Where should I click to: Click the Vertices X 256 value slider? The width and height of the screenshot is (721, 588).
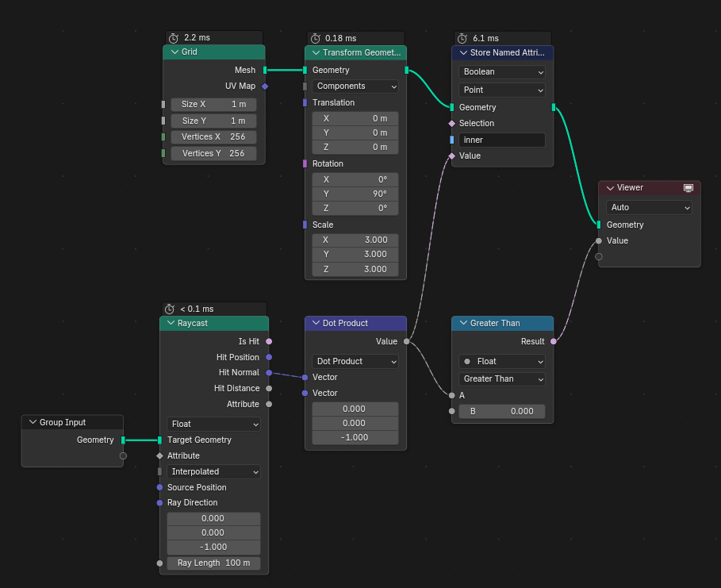point(213,136)
